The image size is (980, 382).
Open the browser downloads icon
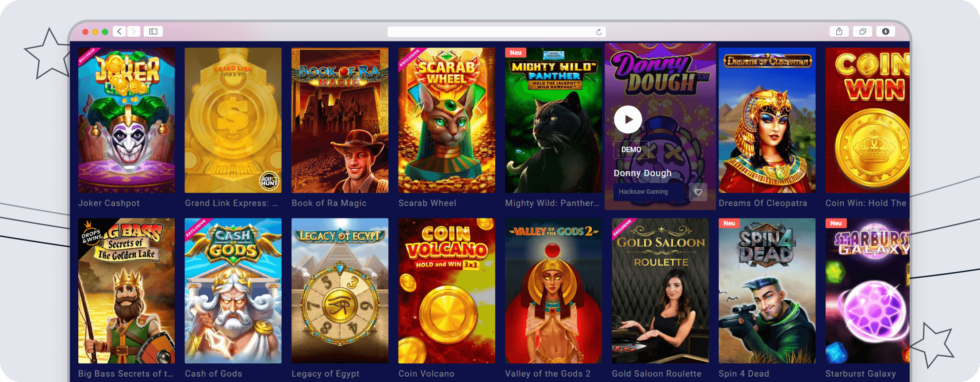(885, 31)
